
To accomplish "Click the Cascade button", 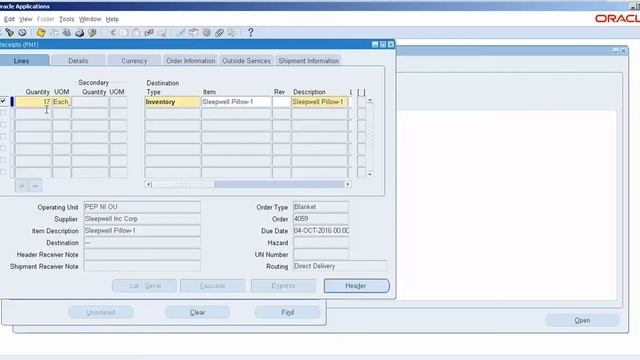I will 213,286.
